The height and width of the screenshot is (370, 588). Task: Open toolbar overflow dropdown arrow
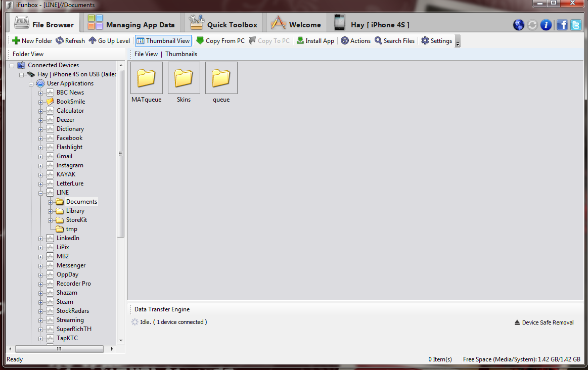point(458,41)
